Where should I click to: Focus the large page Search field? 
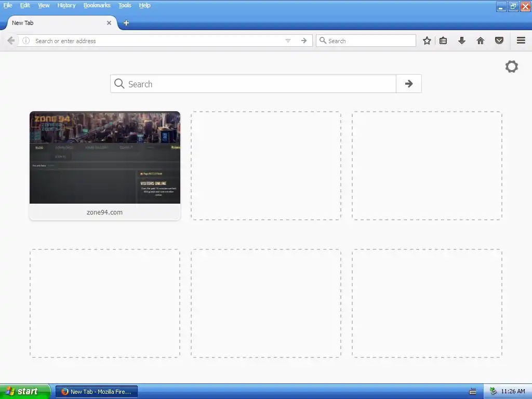pyautogui.click(x=253, y=84)
